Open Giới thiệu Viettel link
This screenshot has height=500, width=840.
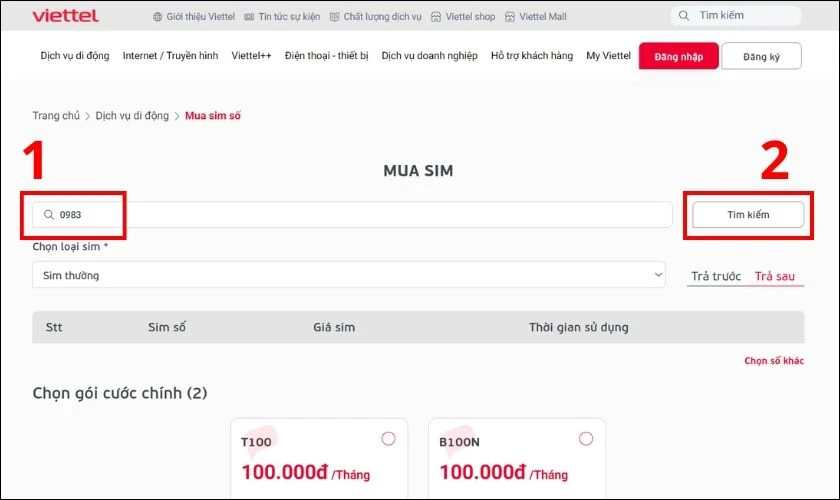tap(200, 17)
